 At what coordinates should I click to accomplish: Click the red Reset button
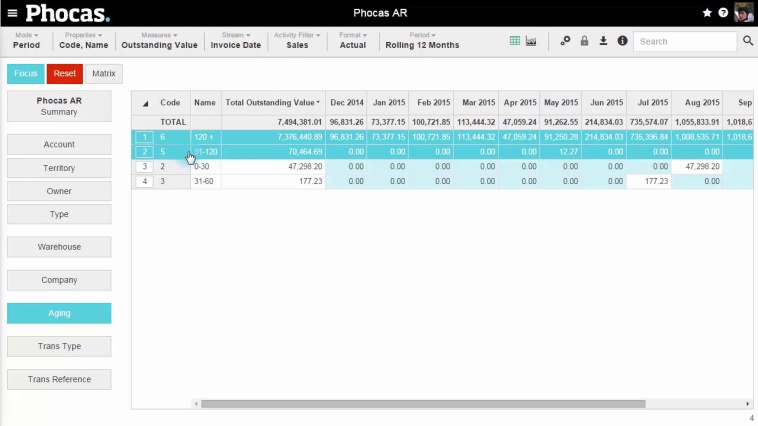coord(65,73)
